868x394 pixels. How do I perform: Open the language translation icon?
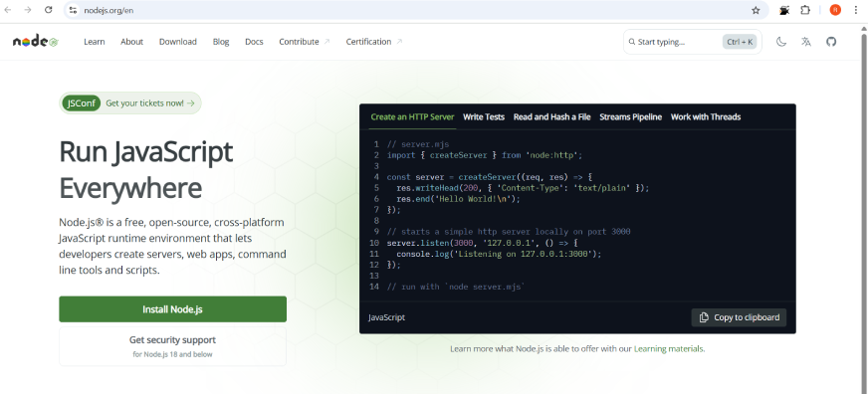(806, 42)
